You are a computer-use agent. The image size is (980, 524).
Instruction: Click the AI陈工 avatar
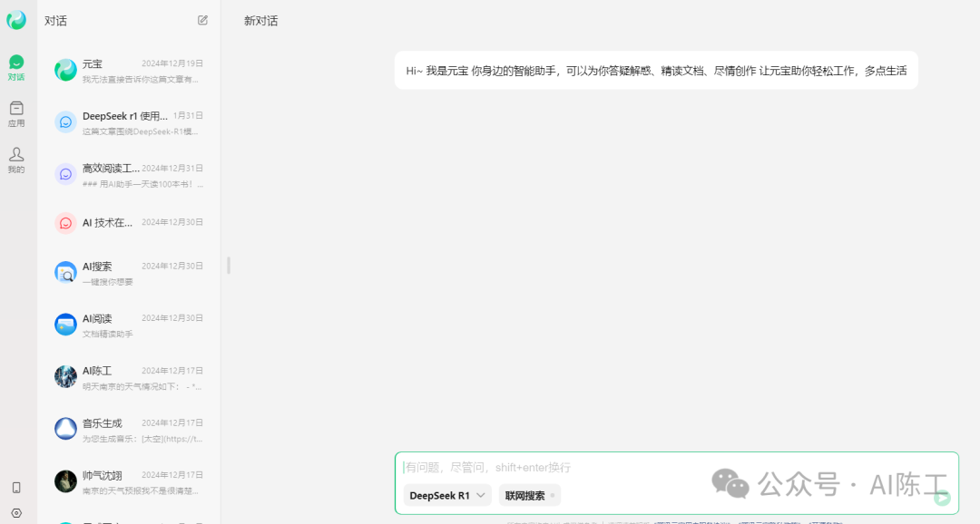coord(65,376)
